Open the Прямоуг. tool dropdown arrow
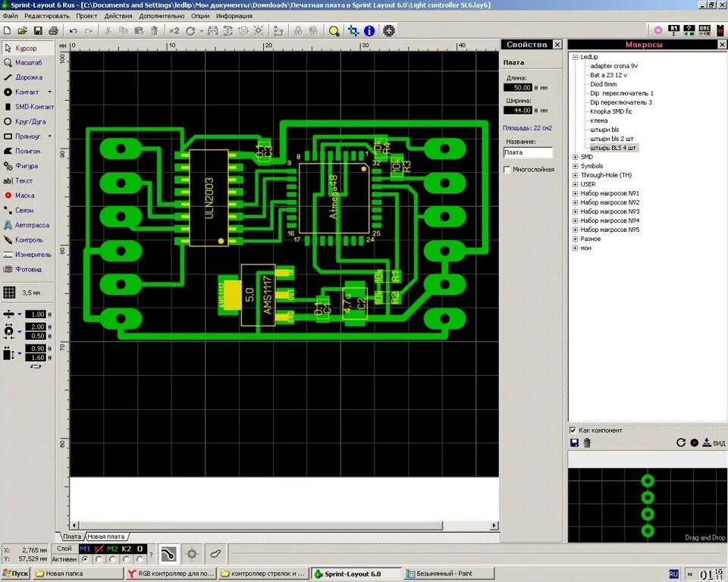Viewport: 728px width, 582px height. click(50, 136)
